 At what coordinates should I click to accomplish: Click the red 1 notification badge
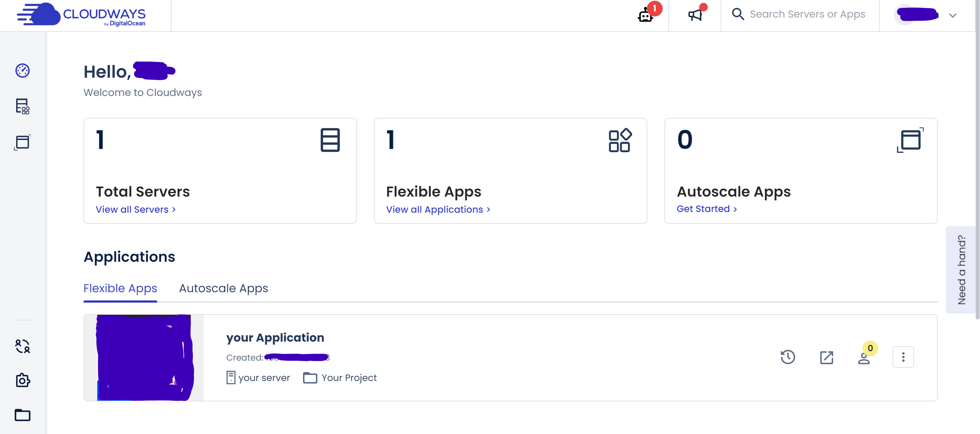tap(654, 8)
